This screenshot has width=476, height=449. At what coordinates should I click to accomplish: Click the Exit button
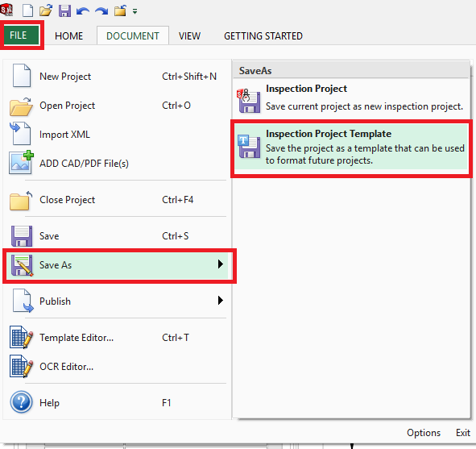(463, 432)
